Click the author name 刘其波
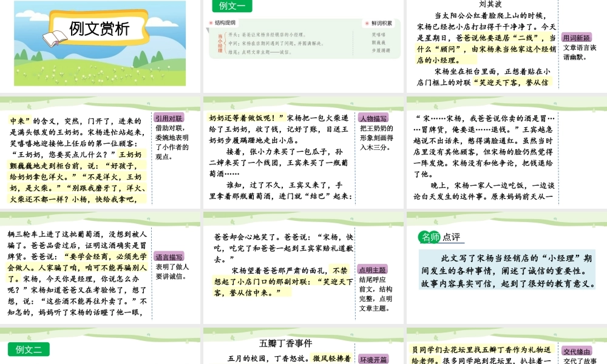The image size is (607, 364). click(x=490, y=4)
